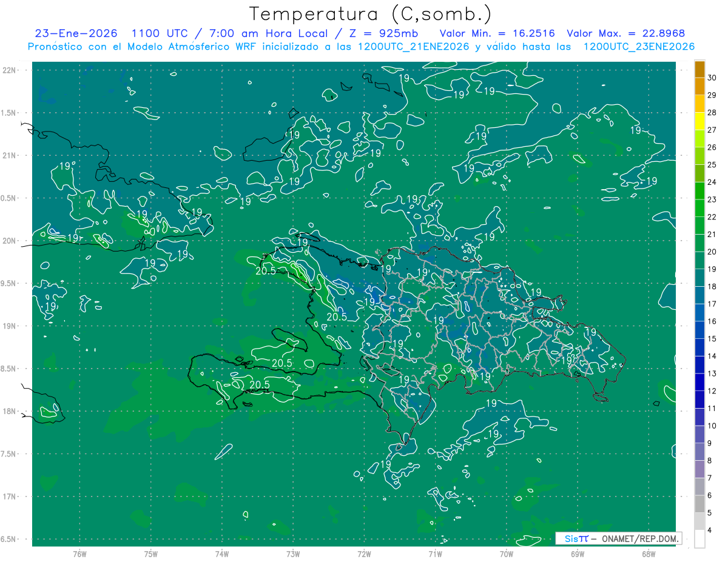
Task: Click the '30' label on the color scale
Action: pos(712,78)
